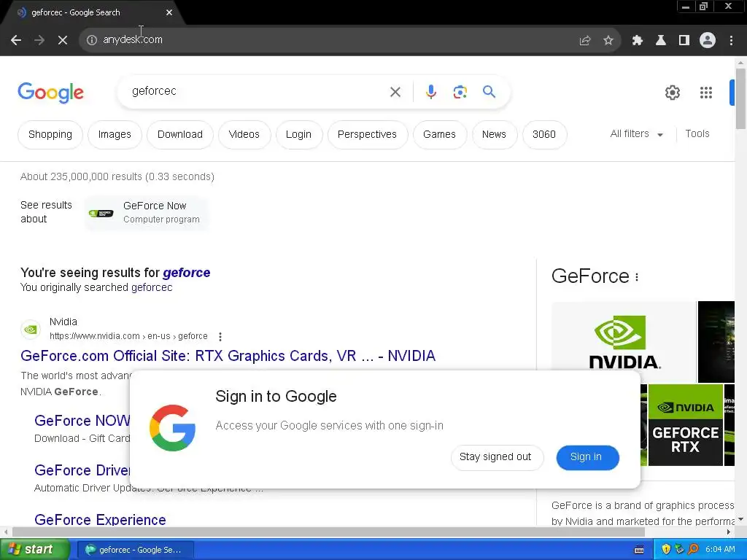
Task: Search instead for original term geforcec
Action: (x=152, y=287)
